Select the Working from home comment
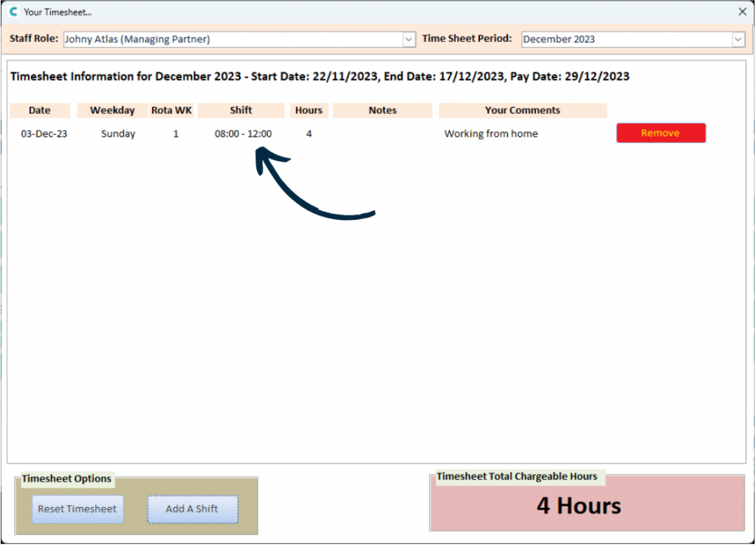The height and width of the screenshot is (546, 756). point(491,134)
